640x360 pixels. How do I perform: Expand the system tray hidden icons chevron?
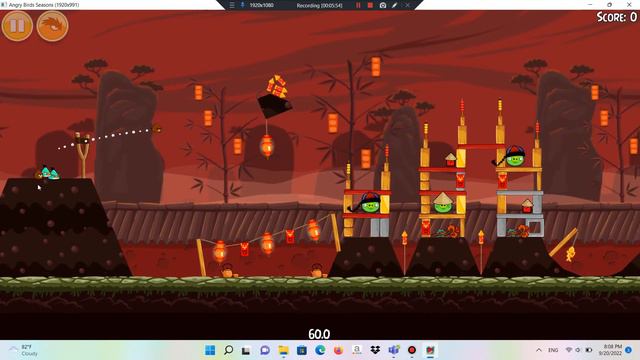(539, 350)
